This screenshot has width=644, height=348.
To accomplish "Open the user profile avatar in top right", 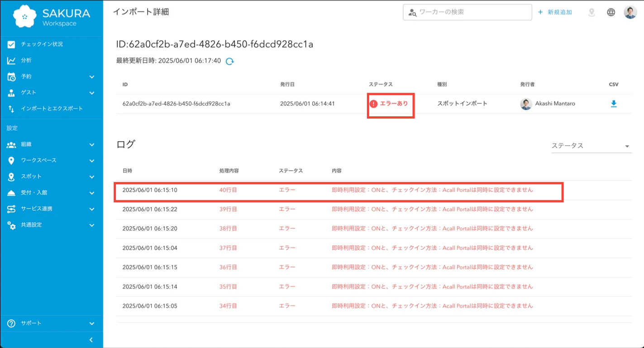I will pos(630,12).
